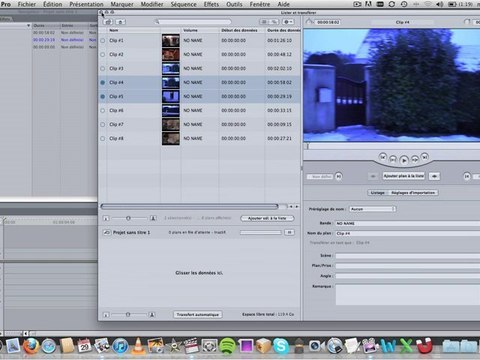Click the left arrow beside Ajouter plan button
Viewport: 480px width, 360px height.
373,176
